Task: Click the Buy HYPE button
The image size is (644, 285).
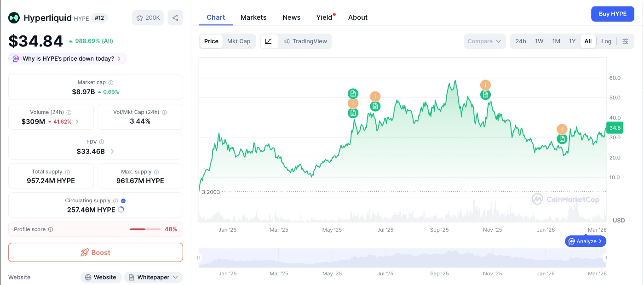Action: coord(612,14)
